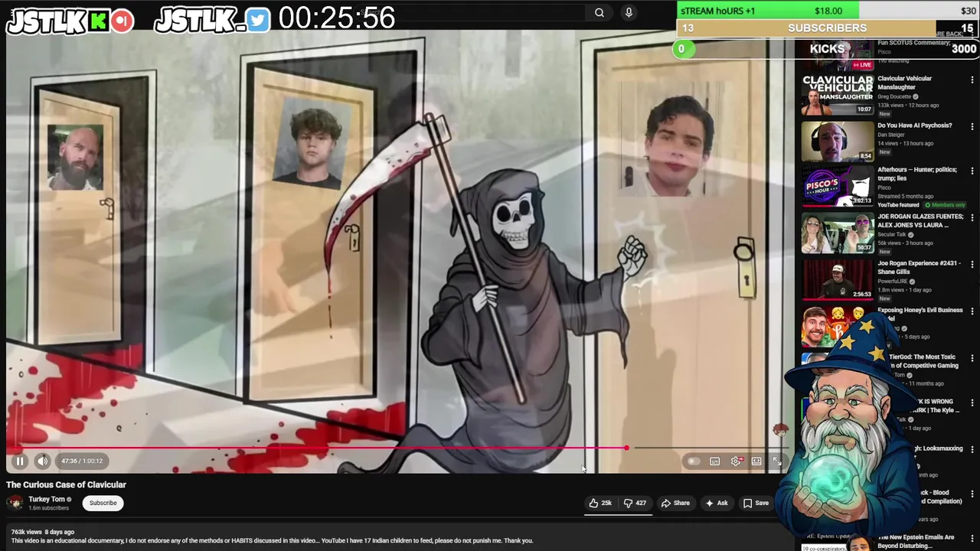Click the Fun SCOTUS Commentary live video title
Image resolution: width=980 pixels, height=551 pixels.
[x=914, y=43]
